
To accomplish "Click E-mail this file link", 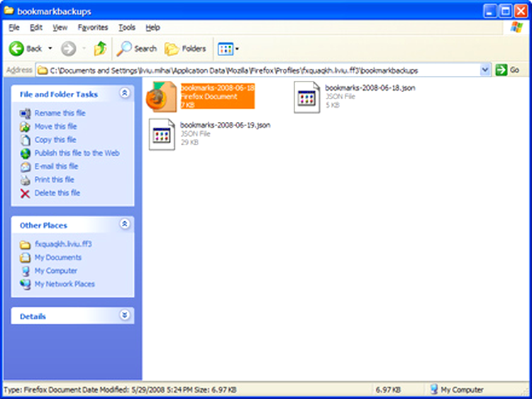I will coord(56,166).
